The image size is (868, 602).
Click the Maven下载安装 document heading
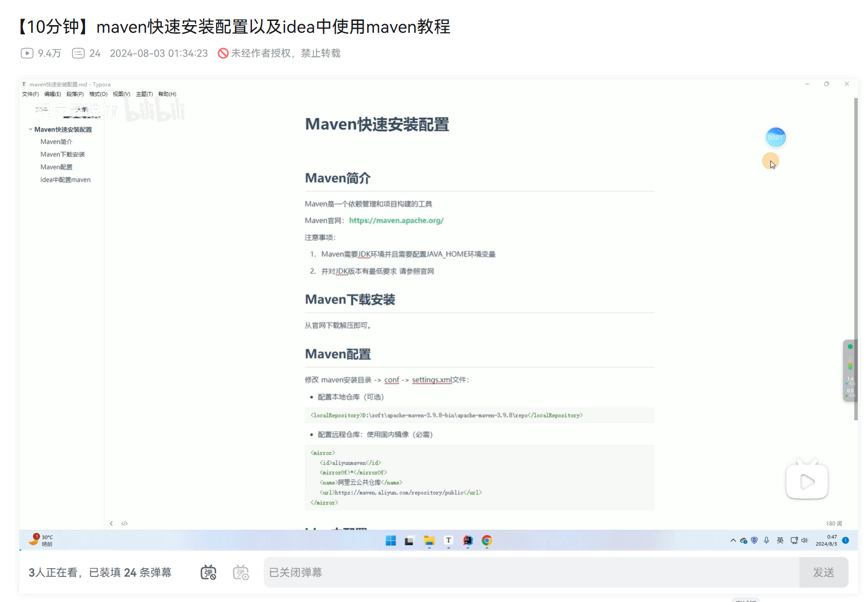pyautogui.click(x=350, y=299)
